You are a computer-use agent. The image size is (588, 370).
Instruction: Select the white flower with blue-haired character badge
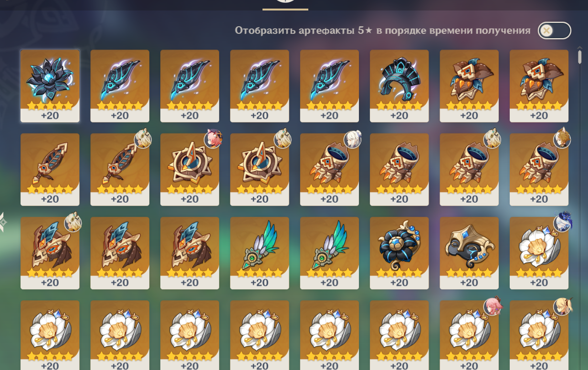point(539,253)
